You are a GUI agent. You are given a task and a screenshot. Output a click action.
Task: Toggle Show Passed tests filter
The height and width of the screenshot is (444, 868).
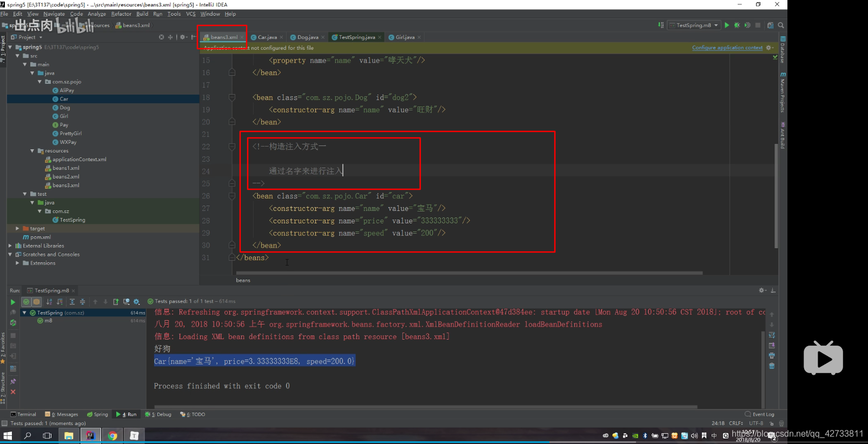point(26,302)
